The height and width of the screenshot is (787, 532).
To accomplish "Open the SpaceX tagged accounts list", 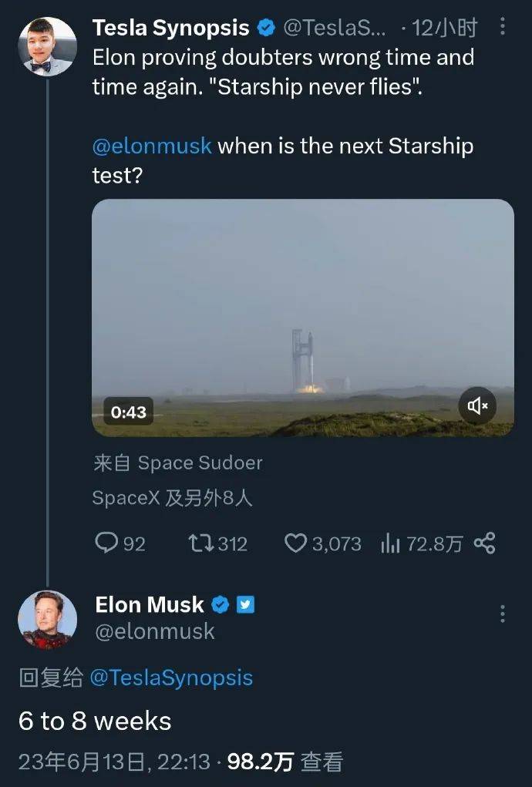I will coord(172,498).
